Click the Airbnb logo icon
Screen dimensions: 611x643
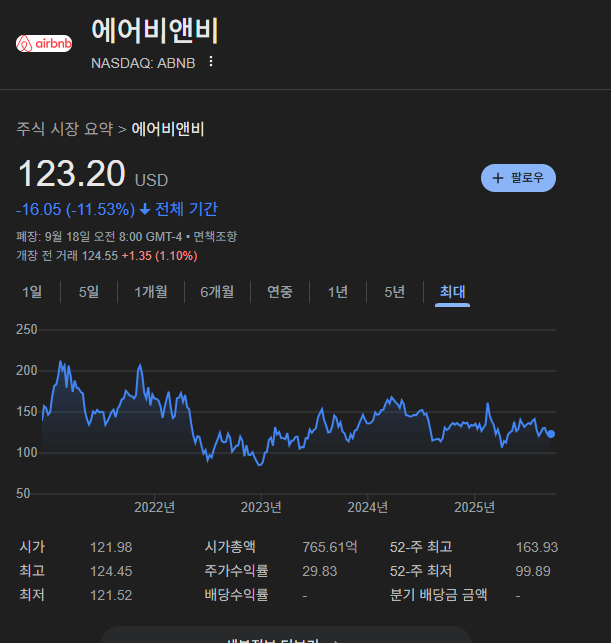[44, 43]
